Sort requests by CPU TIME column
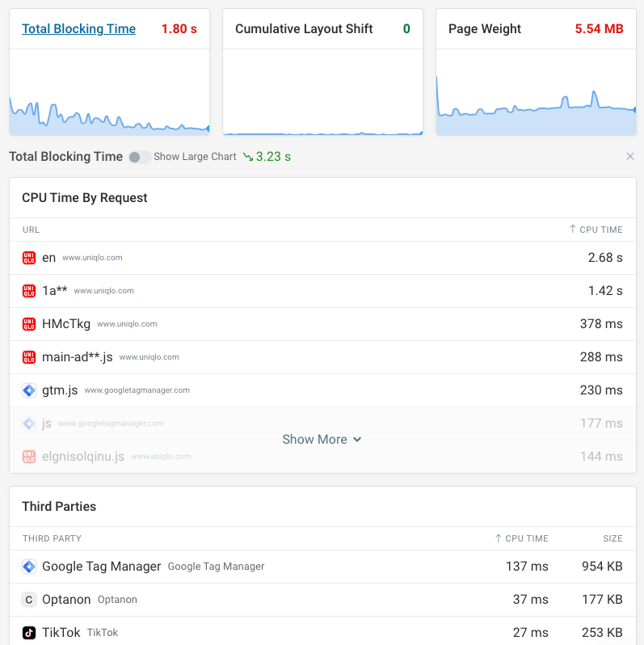Image resolution: width=644 pixels, height=645 pixels. (596, 230)
